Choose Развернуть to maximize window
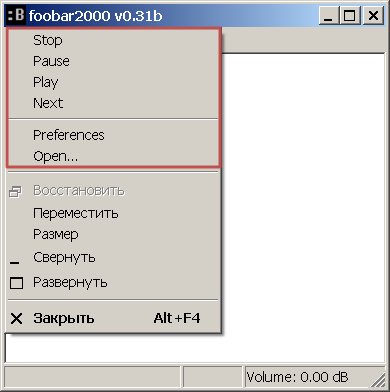 coord(113,283)
